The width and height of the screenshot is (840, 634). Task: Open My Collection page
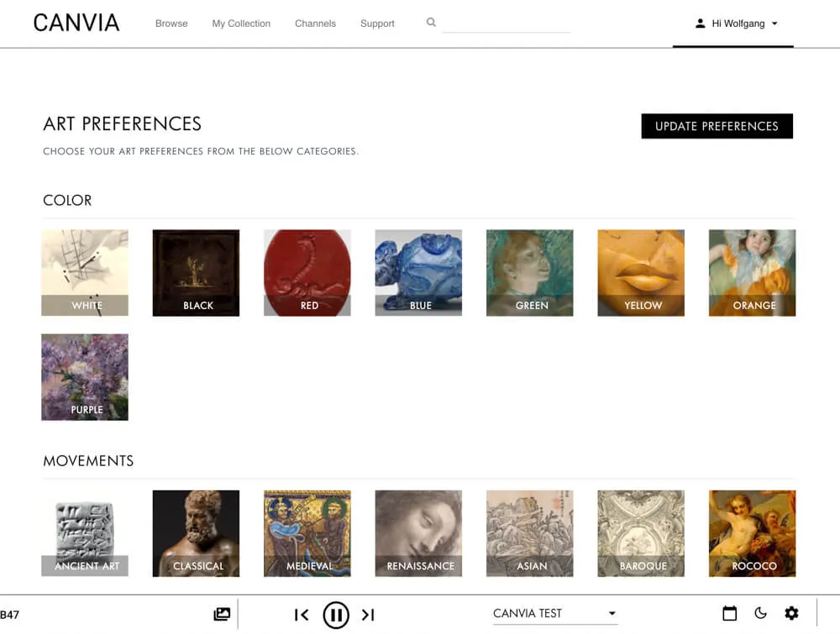coord(241,24)
